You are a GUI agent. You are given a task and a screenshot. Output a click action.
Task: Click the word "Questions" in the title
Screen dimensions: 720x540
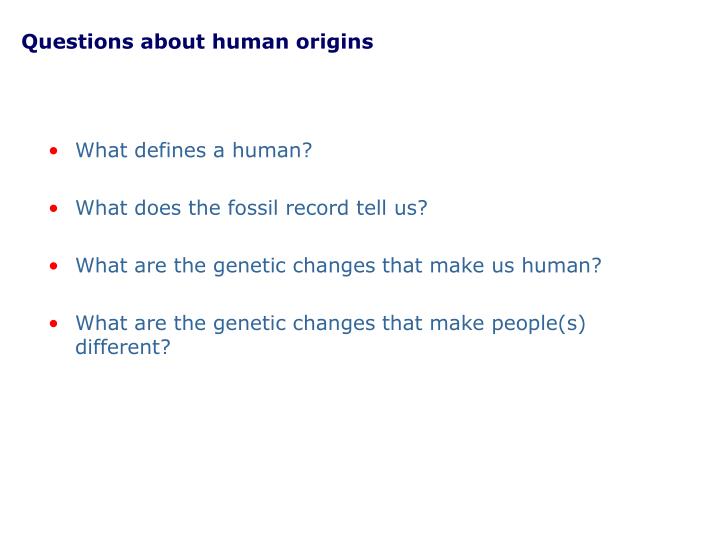[78, 42]
